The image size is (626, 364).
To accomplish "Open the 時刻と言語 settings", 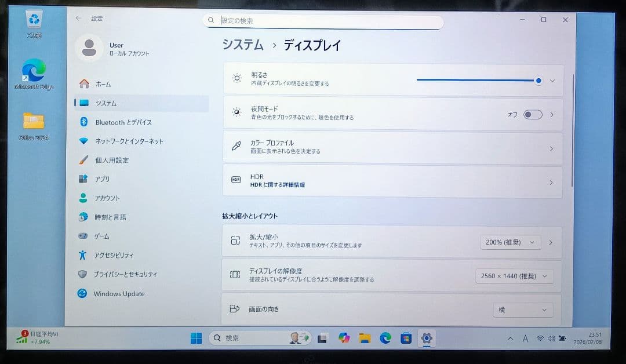I will tap(113, 217).
